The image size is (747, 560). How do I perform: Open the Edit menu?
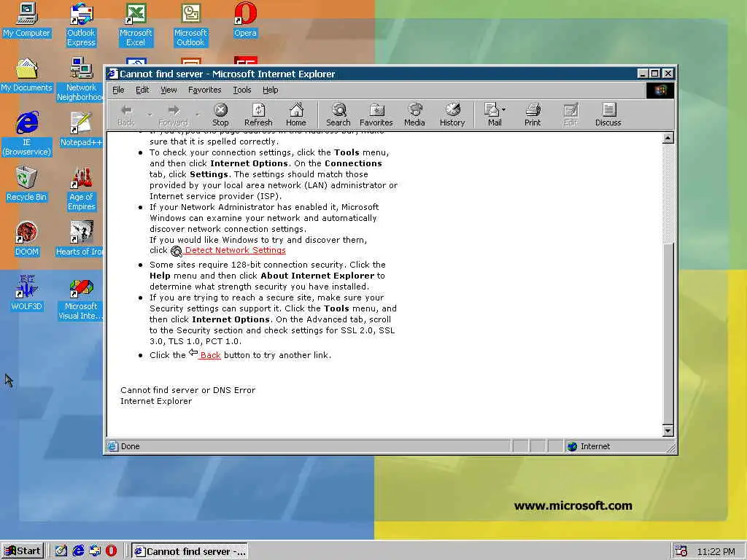[142, 90]
